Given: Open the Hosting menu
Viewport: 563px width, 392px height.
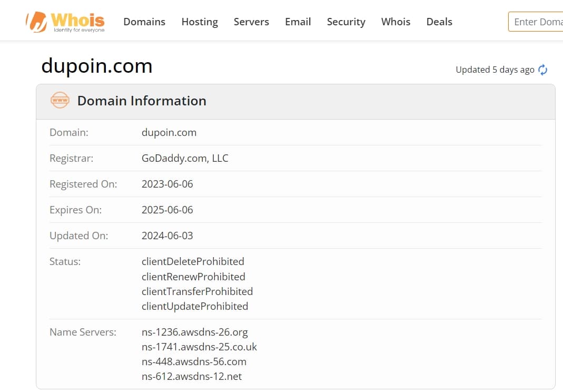Looking at the screenshot, I should click(200, 22).
